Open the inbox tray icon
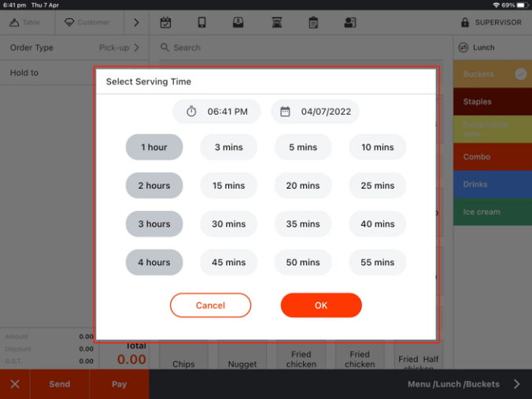Image resolution: width=532 pixels, height=399 pixels. tap(239, 23)
